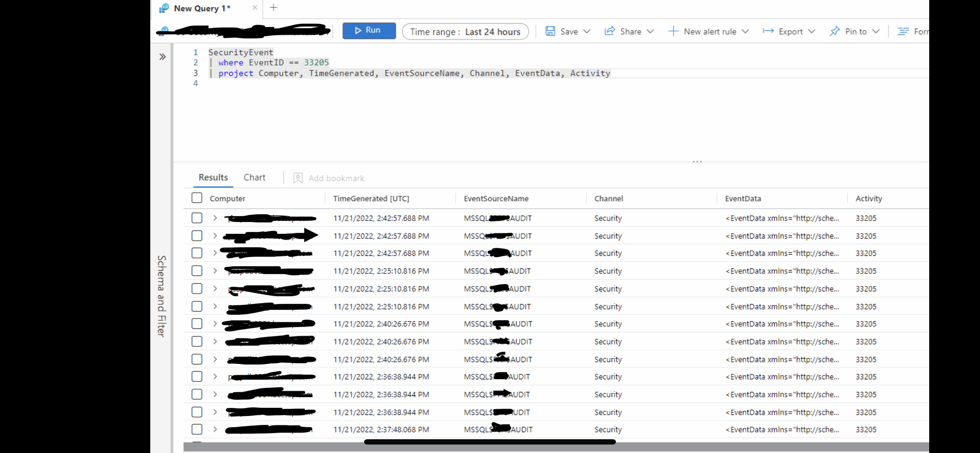Image resolution: width=980 pixels, height=453 pixels.
Task: Close the New Query 1 tab
Action: pos(255,8)
